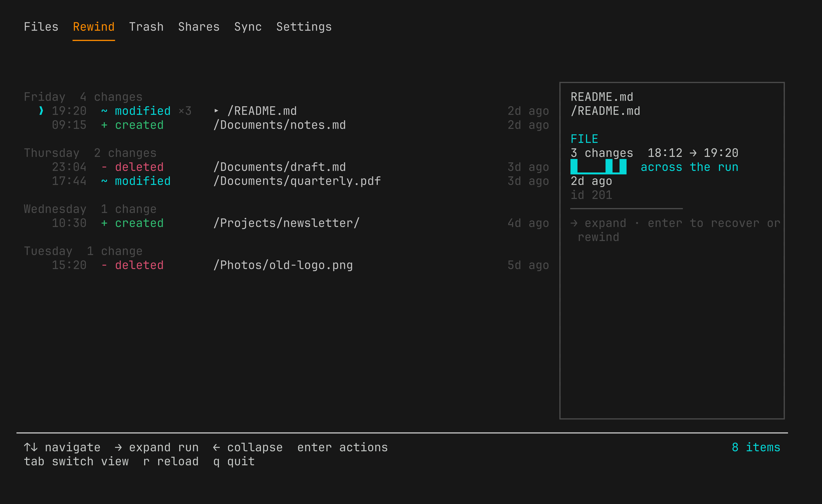Click the created label for newsletter
This screenshot has width=822, height=504.
click(139, 223)
